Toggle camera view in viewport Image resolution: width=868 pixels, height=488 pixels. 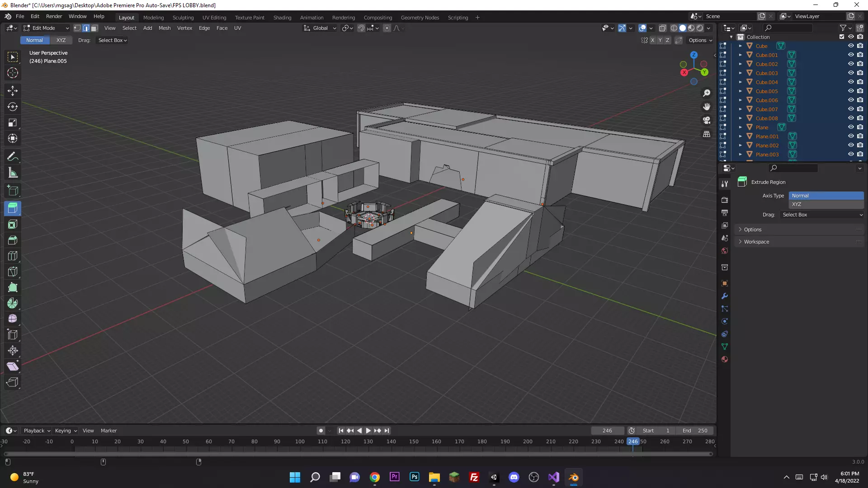(x=707, y=120)
